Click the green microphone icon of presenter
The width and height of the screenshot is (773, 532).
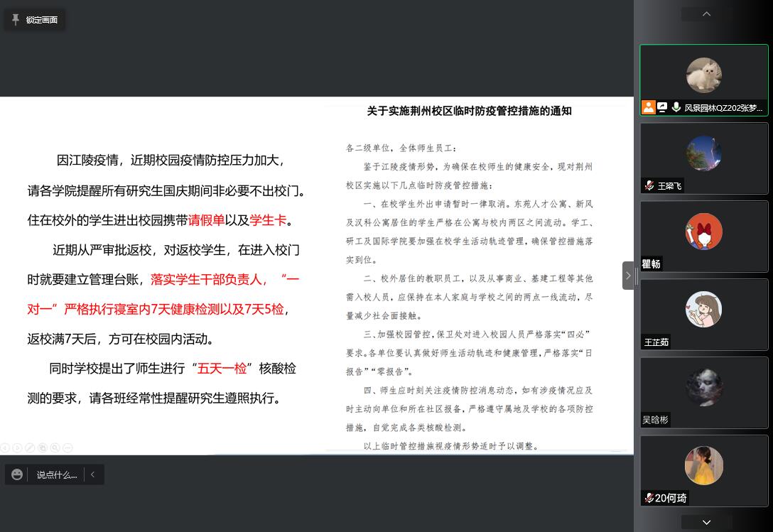[x=676, y=107]
